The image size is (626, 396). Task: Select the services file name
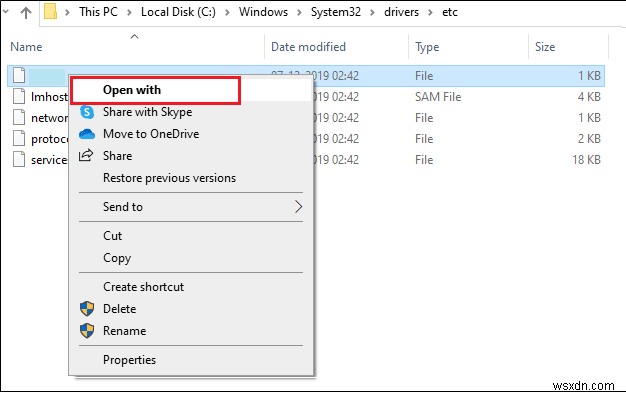click(x=49, y=160)
